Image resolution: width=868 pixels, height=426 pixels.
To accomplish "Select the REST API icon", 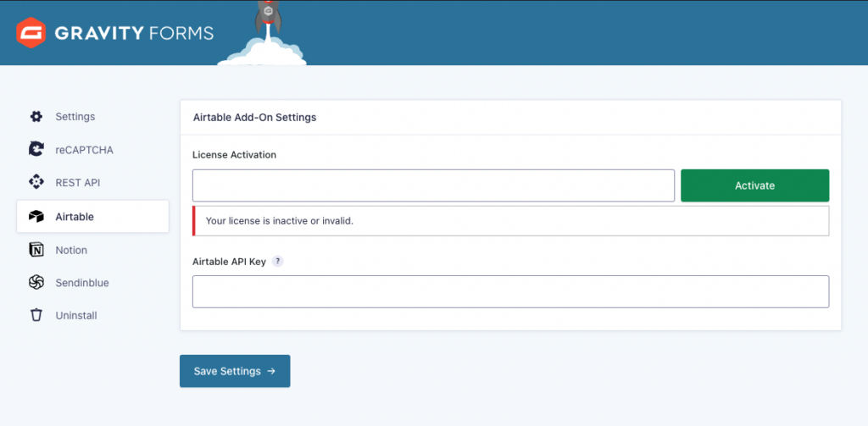I will (36, 182).
